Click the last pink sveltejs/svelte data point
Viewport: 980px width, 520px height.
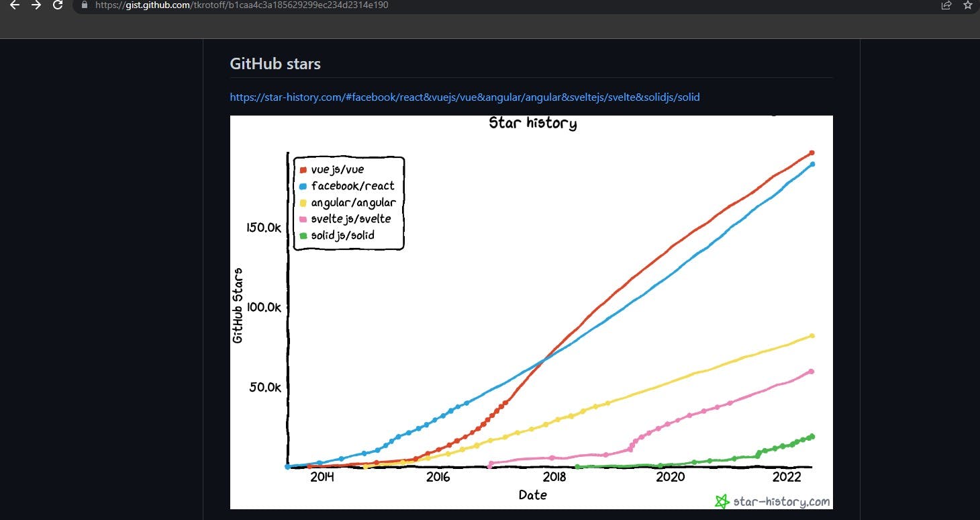point(812,372)
